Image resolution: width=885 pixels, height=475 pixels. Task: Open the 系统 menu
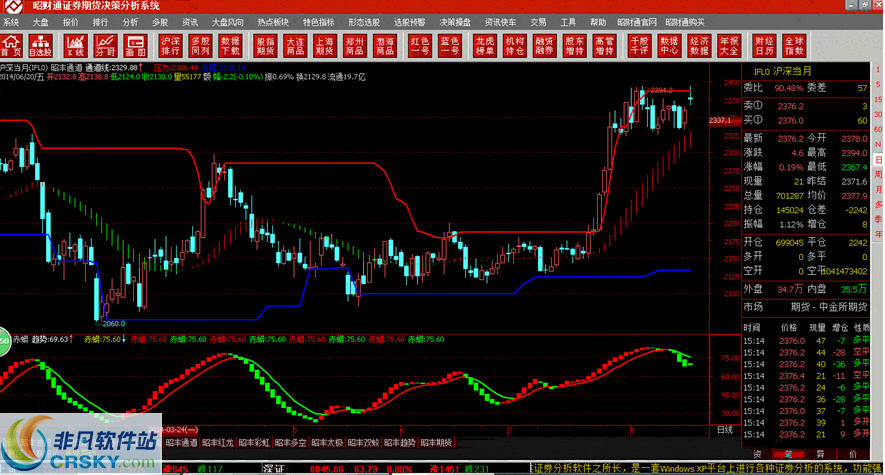[x=11, y=23]
